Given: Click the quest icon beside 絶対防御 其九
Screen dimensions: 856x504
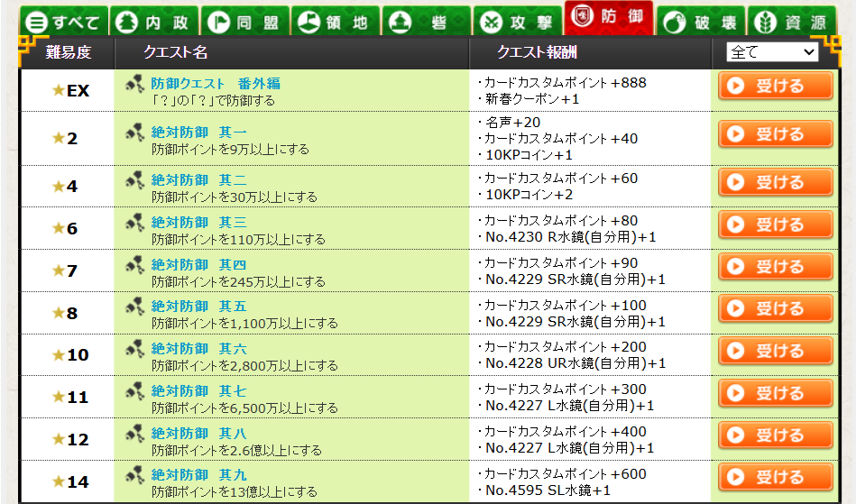Looking at the screenshot, I should [x=135, y=474].
